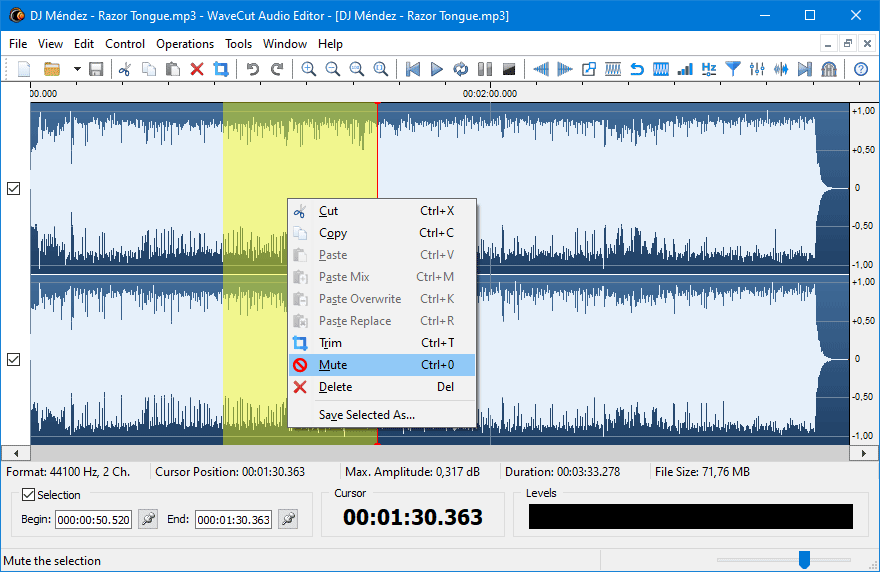Uncheck the upper channel checkbox
Viewport: 880px width, 572px height.
13,189
